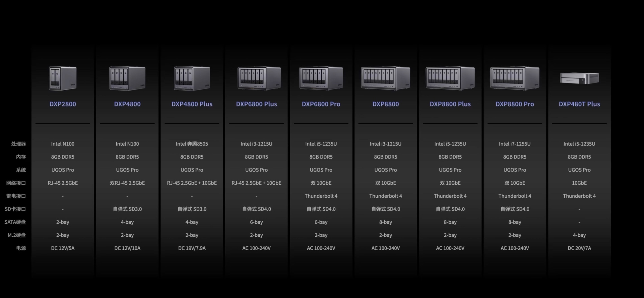The image size is (644, 298).
Task: Click the DXP480T Plus product image
Action: (x=579, y=78)
